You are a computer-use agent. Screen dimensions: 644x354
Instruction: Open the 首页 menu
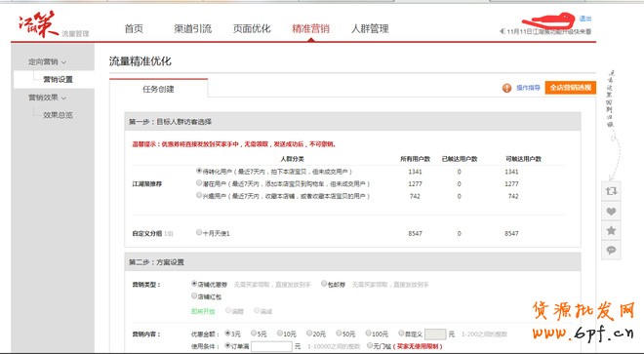point(134,28)
